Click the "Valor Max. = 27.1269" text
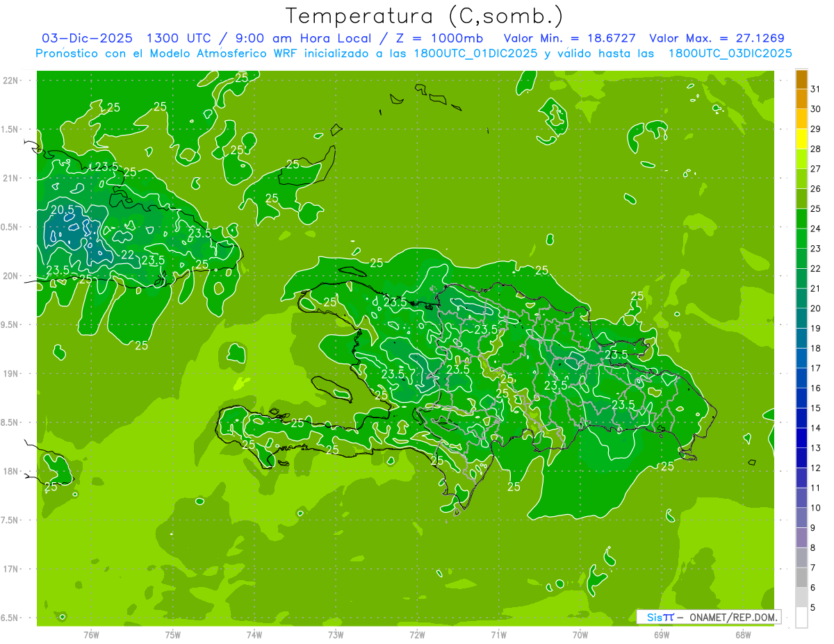 [x=717, y=38]
